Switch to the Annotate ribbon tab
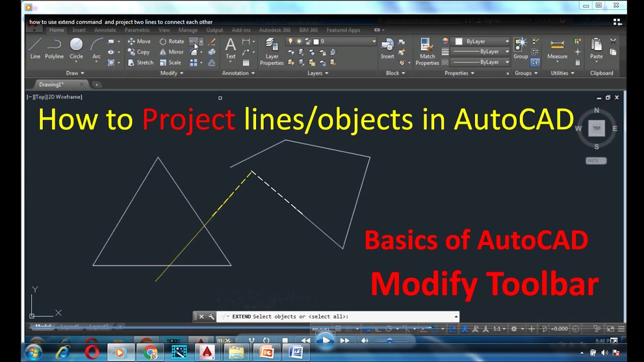 coord(105,30)
